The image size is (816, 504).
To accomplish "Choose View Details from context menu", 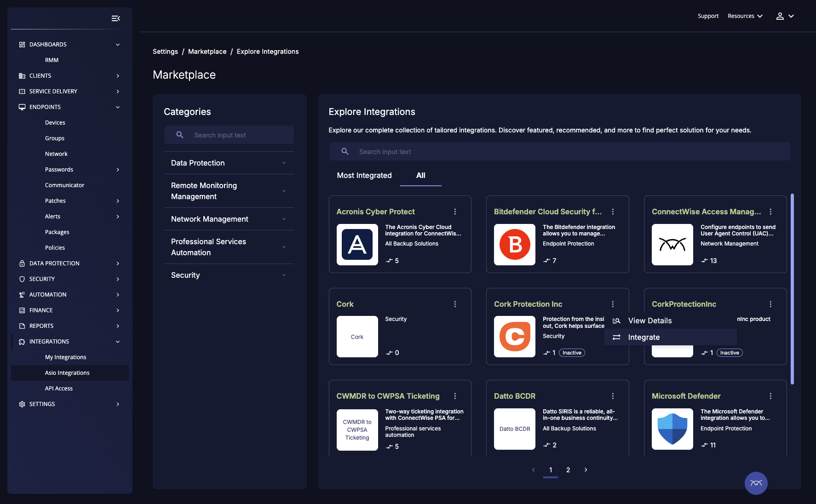I will tap(671, 321).
